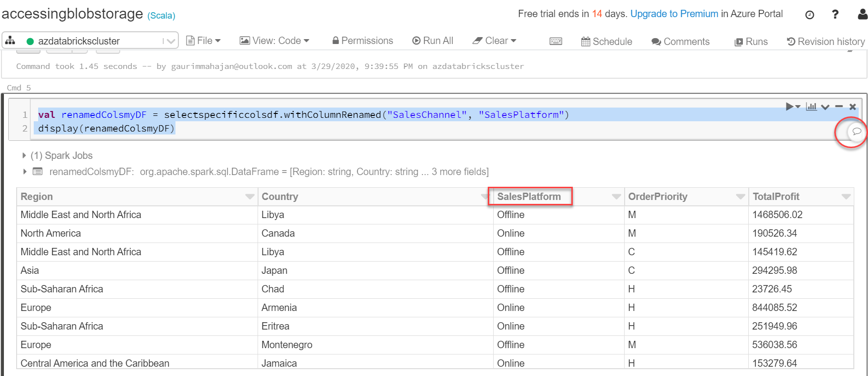This screenshot has height=376, width=868.
Task: Run the Cmd 5 cell with play icon
Action: click(789, 107)
